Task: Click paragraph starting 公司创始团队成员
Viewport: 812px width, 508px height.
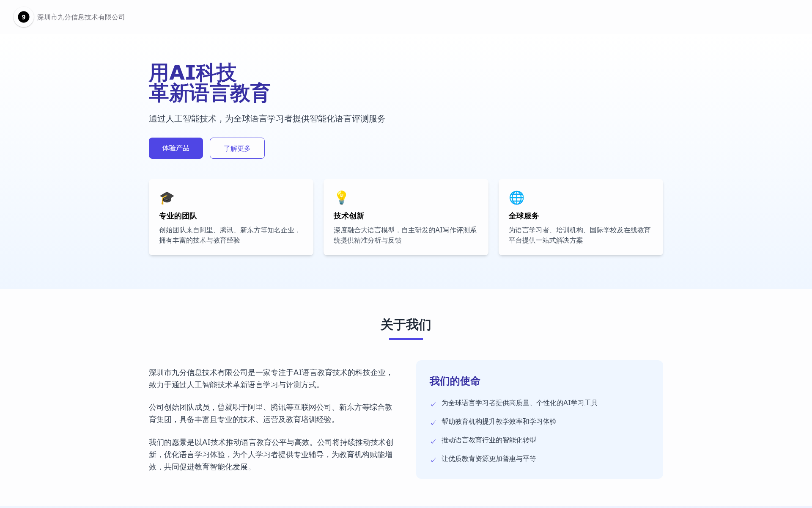Action: pos(271,413)
